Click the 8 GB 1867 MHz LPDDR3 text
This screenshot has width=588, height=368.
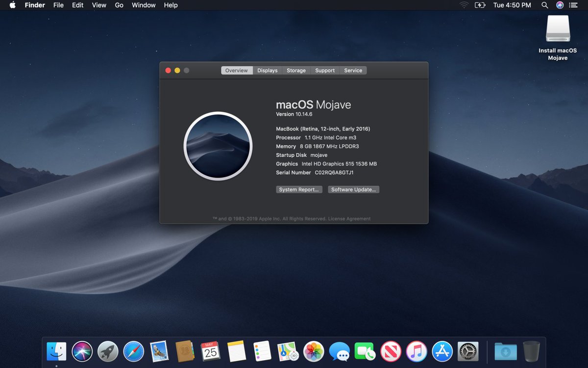pyautogui.click(x=329, y=146)
